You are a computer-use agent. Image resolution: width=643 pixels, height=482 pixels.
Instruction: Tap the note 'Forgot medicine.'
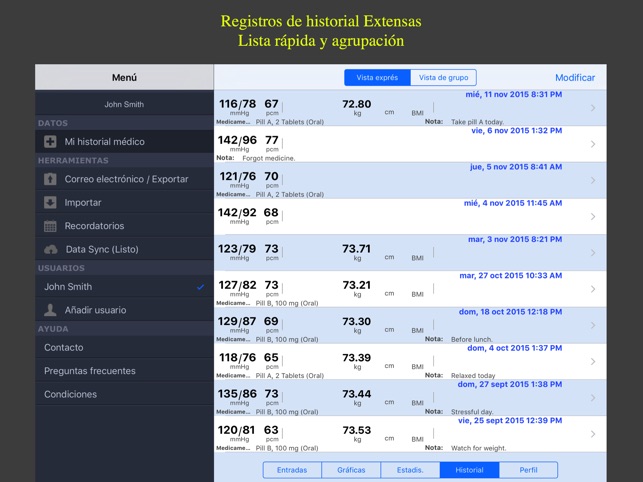pos(269,158)
